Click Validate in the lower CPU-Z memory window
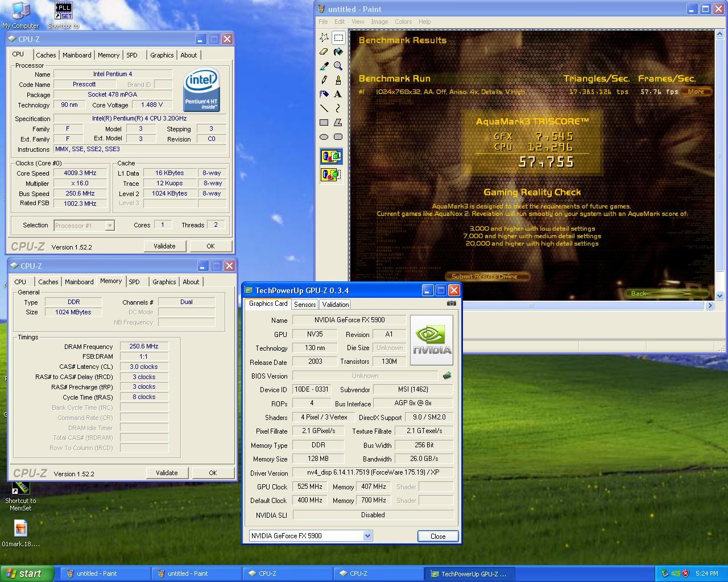The height and width of the screenshot is (582, 728). tap(167, 473)
